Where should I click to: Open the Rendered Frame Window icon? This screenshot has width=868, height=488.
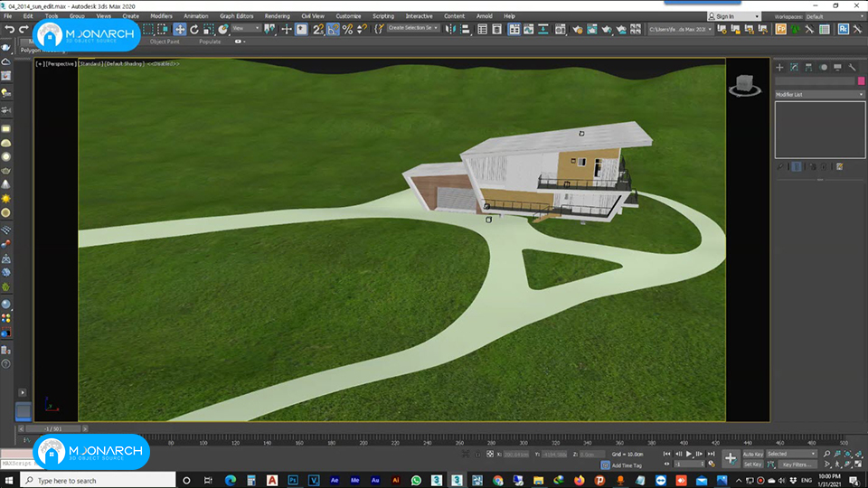[x=591, y=29]
